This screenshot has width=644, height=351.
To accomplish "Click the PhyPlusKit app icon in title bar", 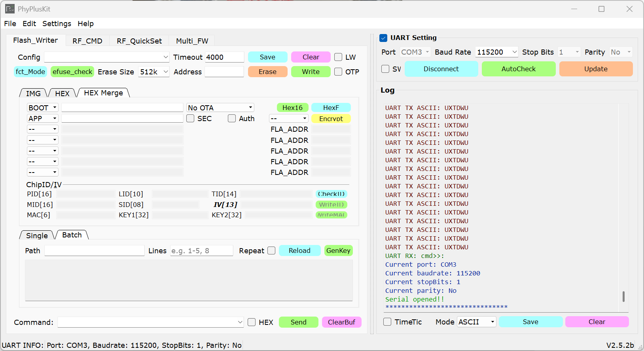I will click(10, 9).
